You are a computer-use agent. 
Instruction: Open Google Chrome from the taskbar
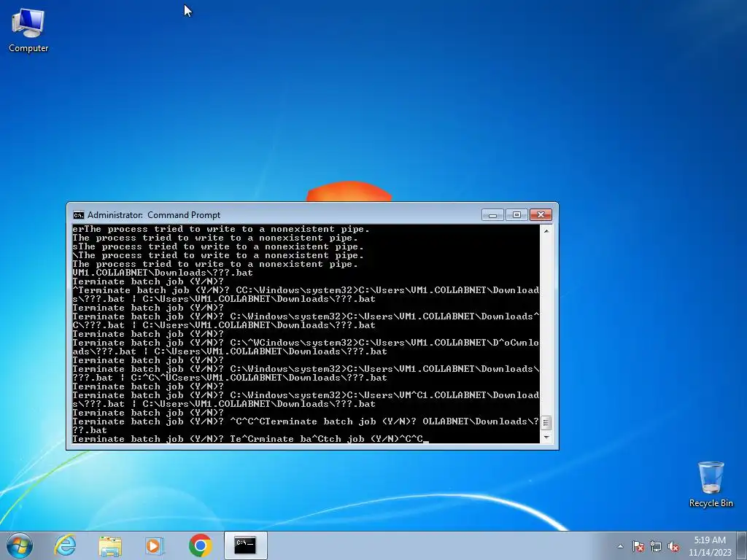coord(200,545)
